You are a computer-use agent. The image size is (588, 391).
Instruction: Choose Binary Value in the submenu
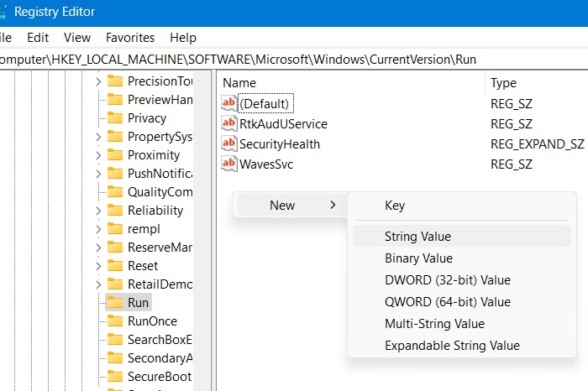pos(462,258)
